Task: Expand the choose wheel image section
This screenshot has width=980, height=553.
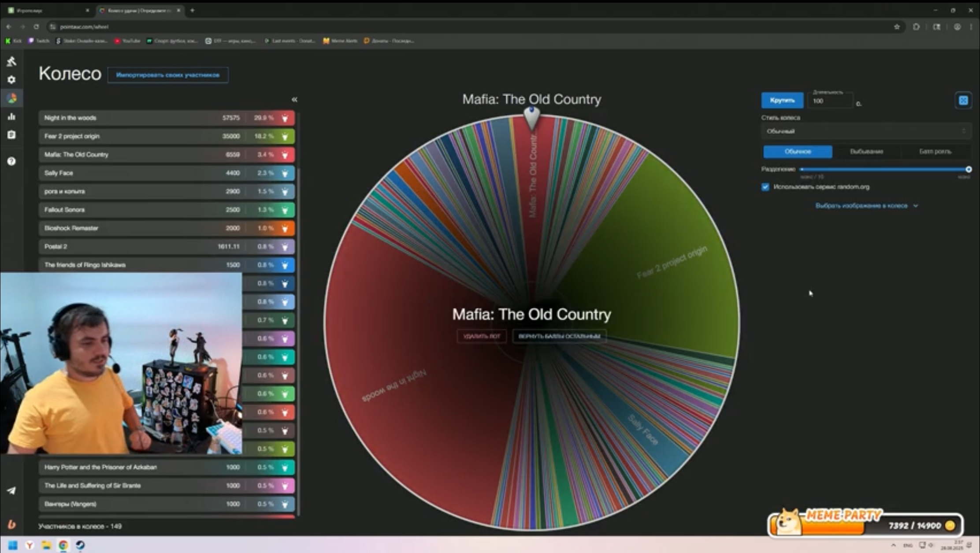Action: (866, 206)
